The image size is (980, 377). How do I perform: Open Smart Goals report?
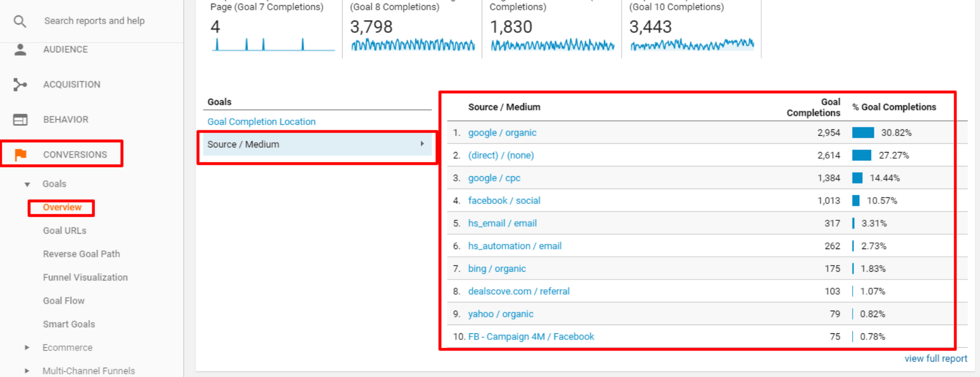[x=69, y=324]
